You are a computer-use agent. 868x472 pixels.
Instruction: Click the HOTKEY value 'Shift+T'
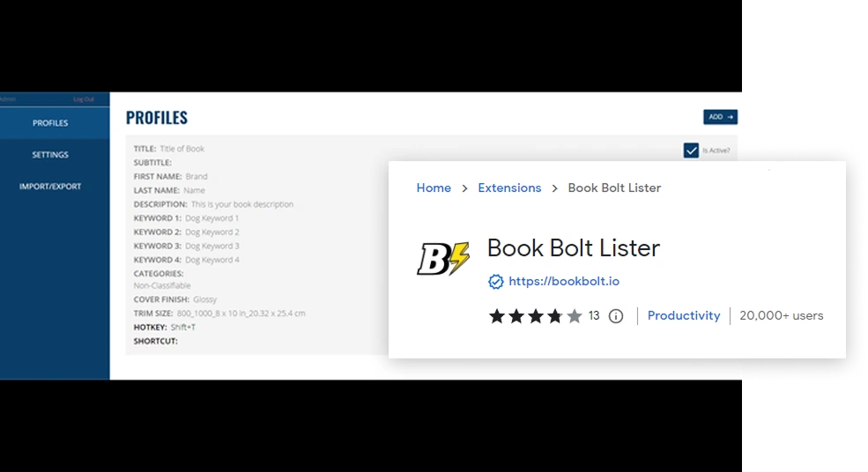pyautogui.click(x=182, y=327)
